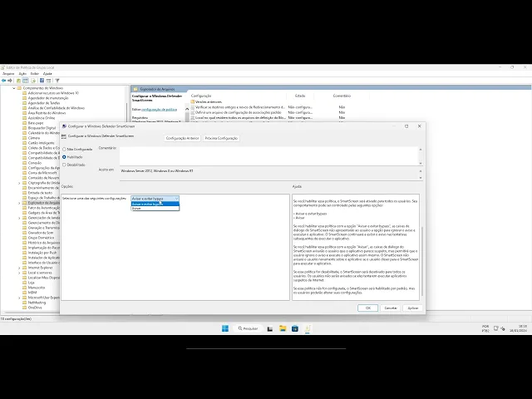Click the Câmera folder icon in the tree
Image resolution: width=532 pixels, height=399 pixels.
(x=24, y=138)
